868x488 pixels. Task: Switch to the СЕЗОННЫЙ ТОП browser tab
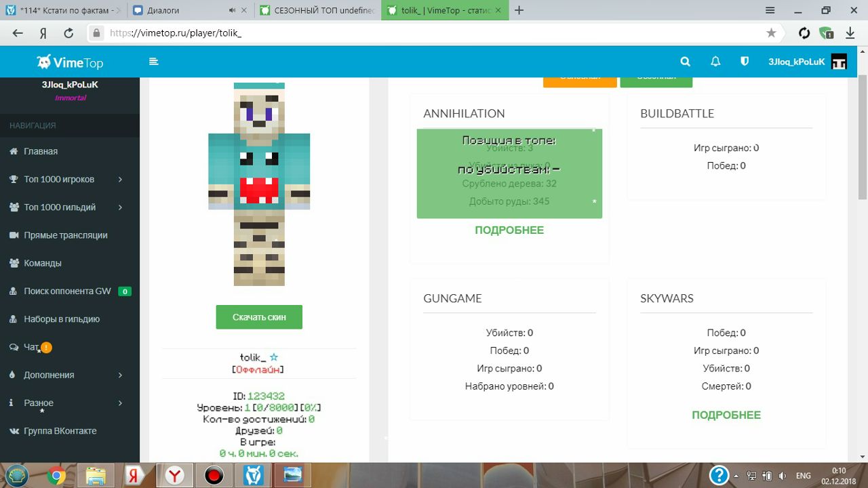[x=316, y=10]
